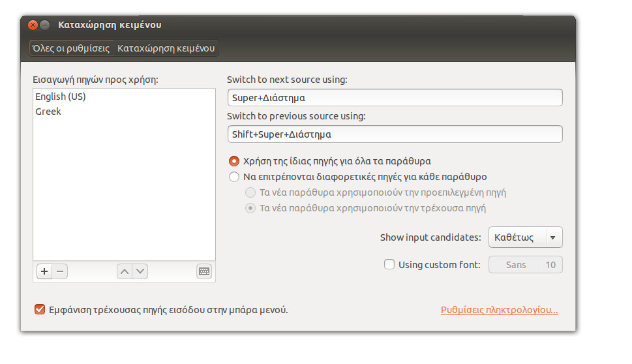Move selected source up with arrow
632x364 pixels.
(x=125, y=271)
